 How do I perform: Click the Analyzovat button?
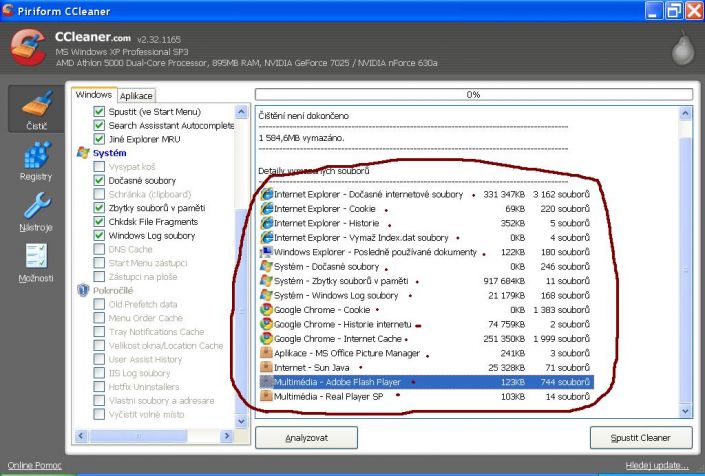pos(307,438)
